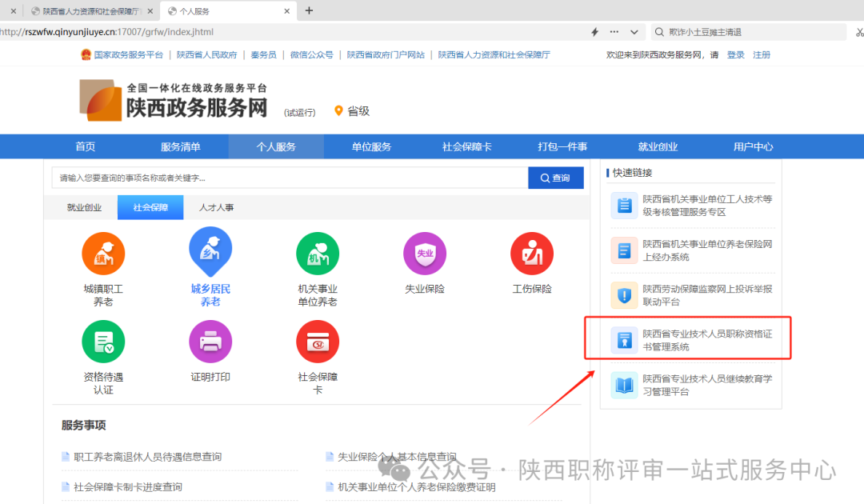The width and height of the screenshot is (864, 504).
Task: Click the 养老保险网上经办系统 quick link icon
Action: pos(624,250)
